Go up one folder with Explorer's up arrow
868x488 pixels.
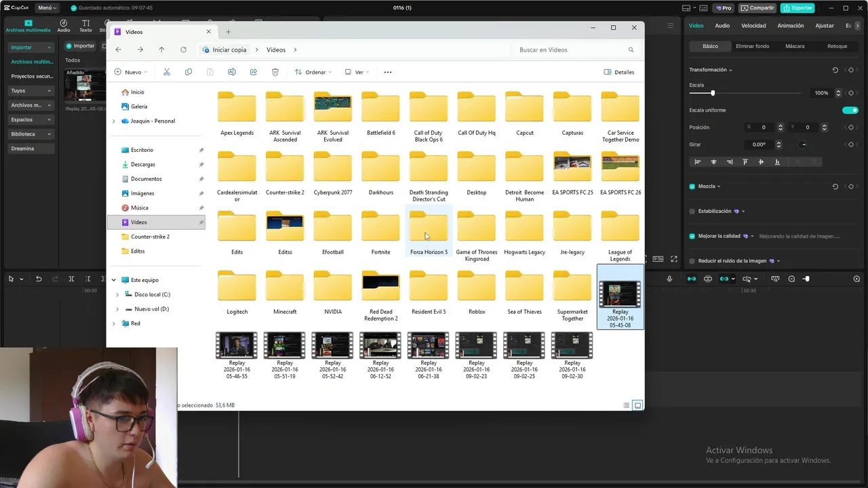[x=161, y=49]
